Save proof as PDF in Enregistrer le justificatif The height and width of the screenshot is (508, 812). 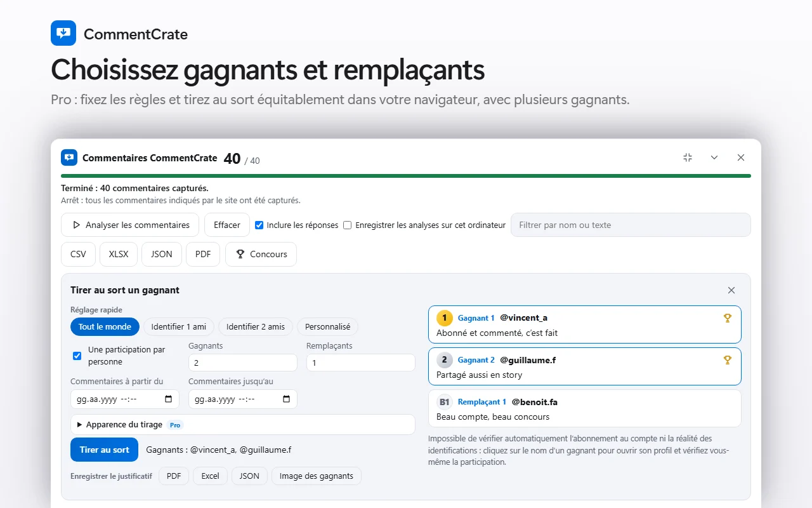click(x=174, y=476)
